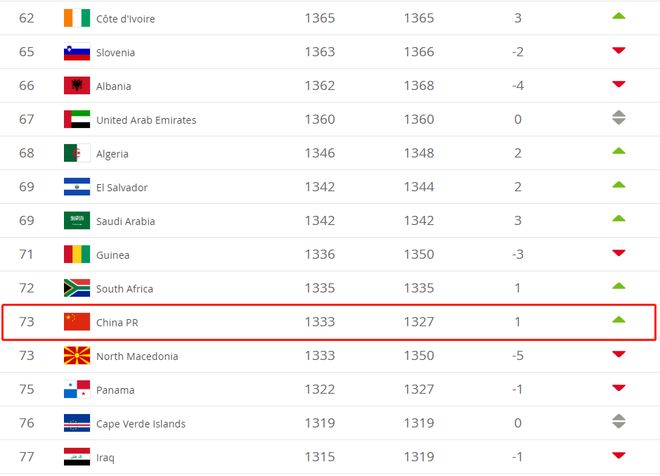Click the Panama flag icon
Viewport: 660px width, 476px height.
click(x=77, y=389)
